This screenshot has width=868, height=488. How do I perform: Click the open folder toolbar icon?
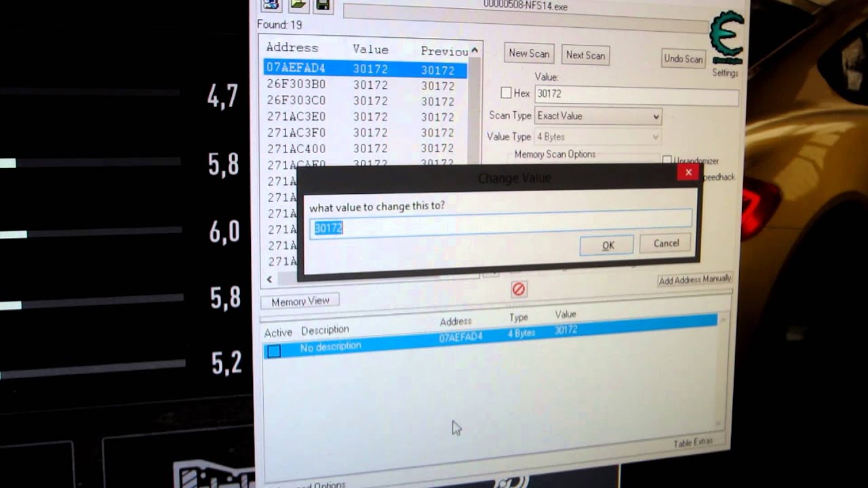tap(298, 5)
